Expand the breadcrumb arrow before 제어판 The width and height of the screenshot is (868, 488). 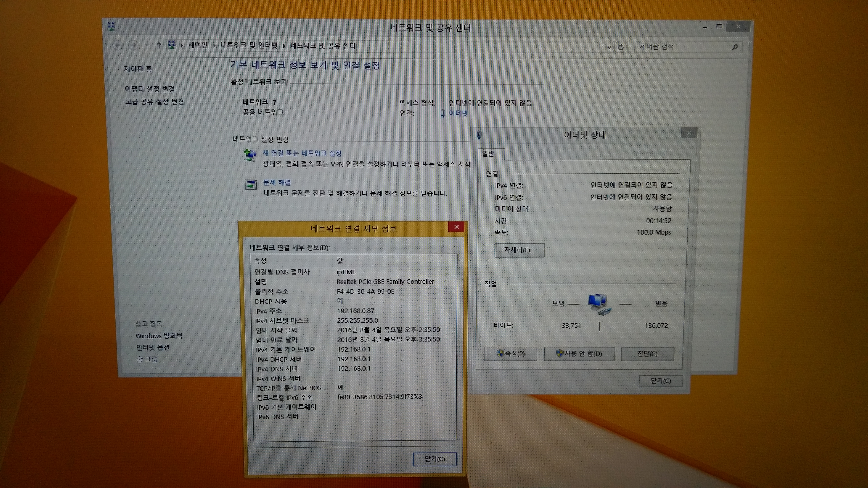[182, 45]
